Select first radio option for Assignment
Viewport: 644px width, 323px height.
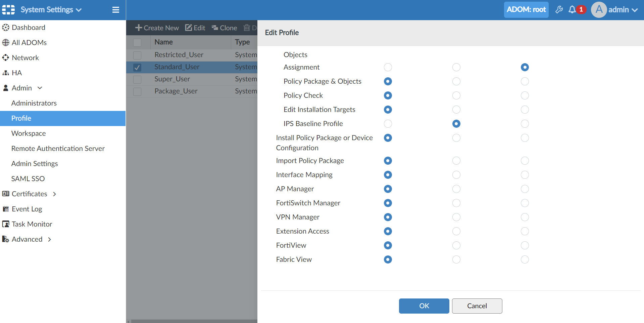pyautogui.click(x=388, y=67)
